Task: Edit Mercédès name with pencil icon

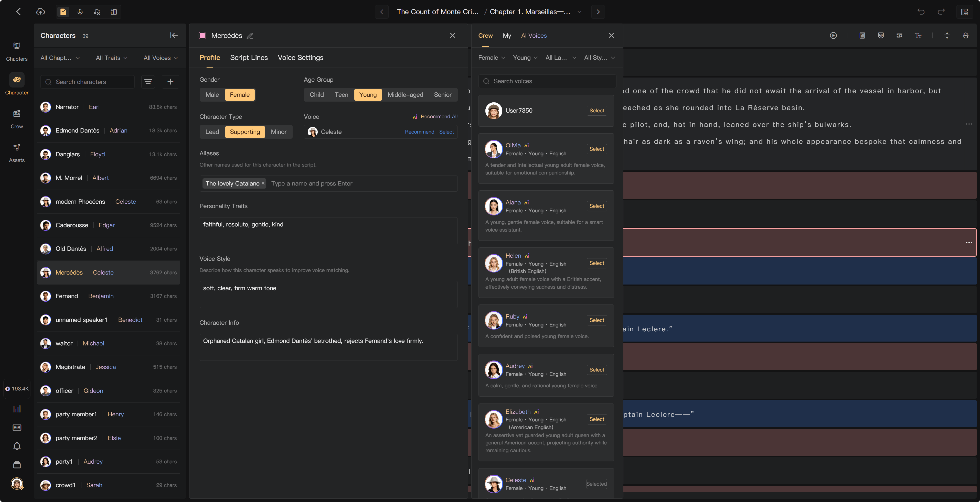Action: 250,36
